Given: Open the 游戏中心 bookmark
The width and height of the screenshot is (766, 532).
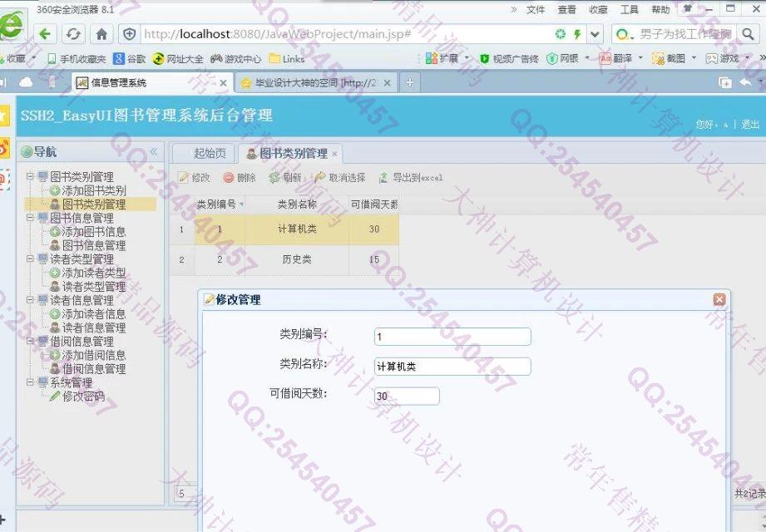Looking at the screenshot, I should tap(236, 59).
